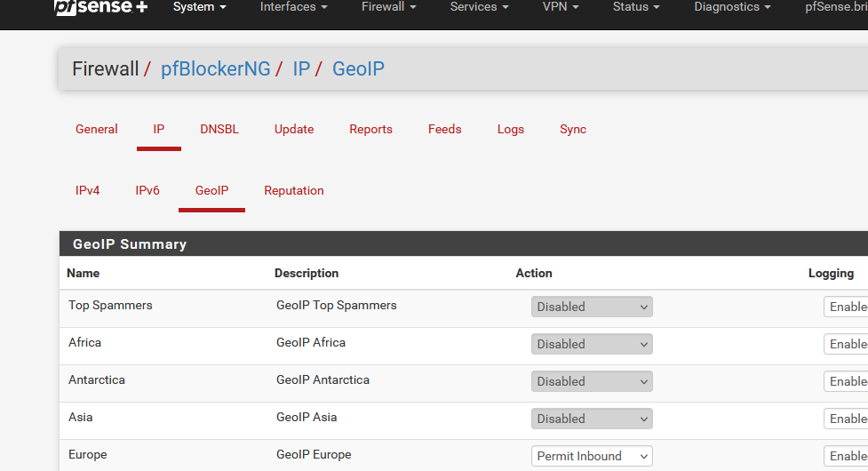Open the Antarctica logging dropdown
The width and height of the screenshot is (868, 471).
pyautogui.click(x=846, y=381)
